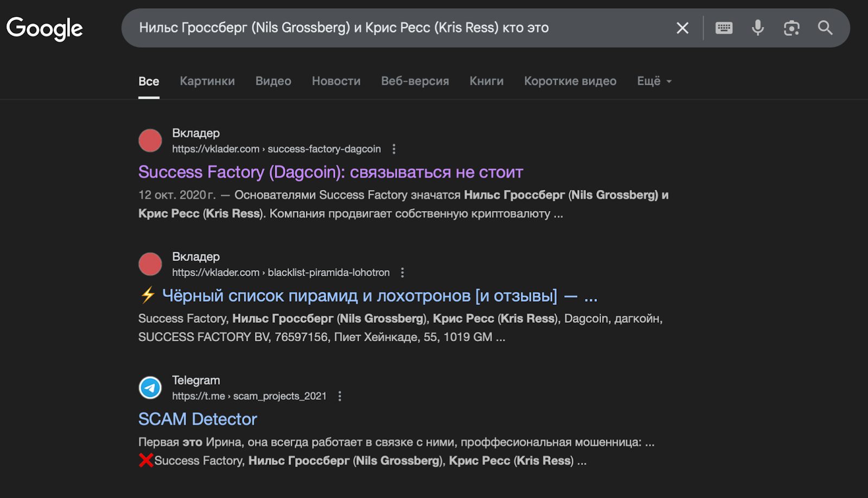Click Вкладер favicon of Success Factory result
Image resolution: width=868 pixels, height=498 pixels.
coord(150,141)
